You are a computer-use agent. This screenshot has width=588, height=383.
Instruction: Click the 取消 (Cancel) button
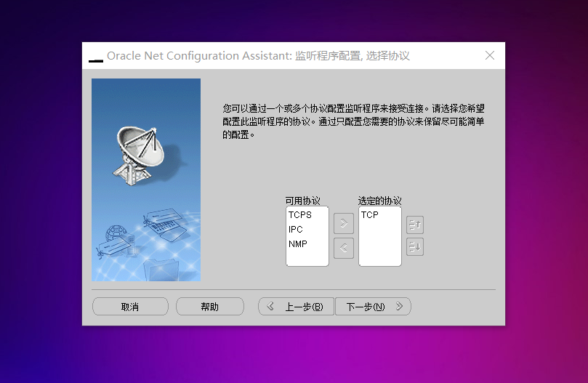point(131,307)
